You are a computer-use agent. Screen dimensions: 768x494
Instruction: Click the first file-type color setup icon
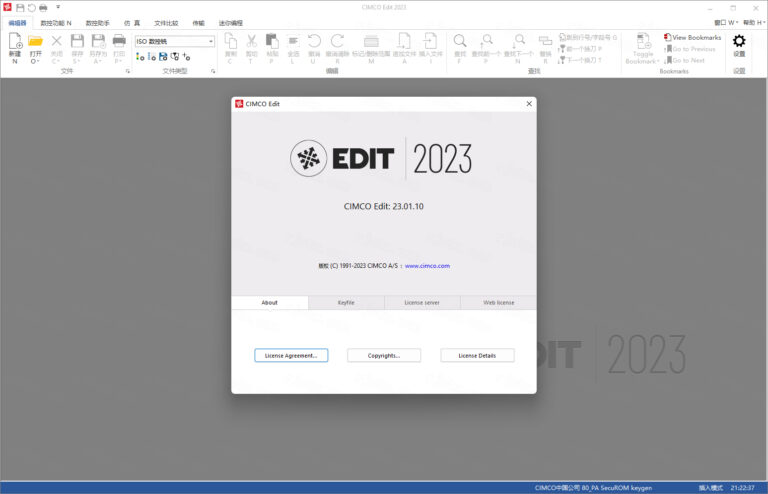(140, 57)
